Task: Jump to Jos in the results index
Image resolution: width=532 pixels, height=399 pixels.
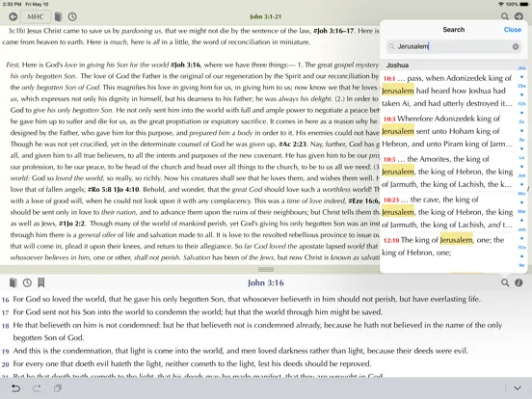Action: 521,67
